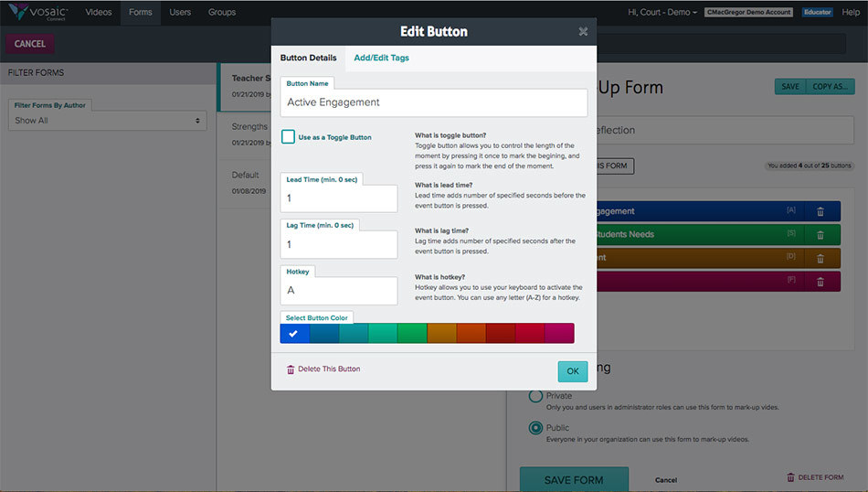Open the Users menu item
The height and width of the screenshot is (492, 868).
180,12
